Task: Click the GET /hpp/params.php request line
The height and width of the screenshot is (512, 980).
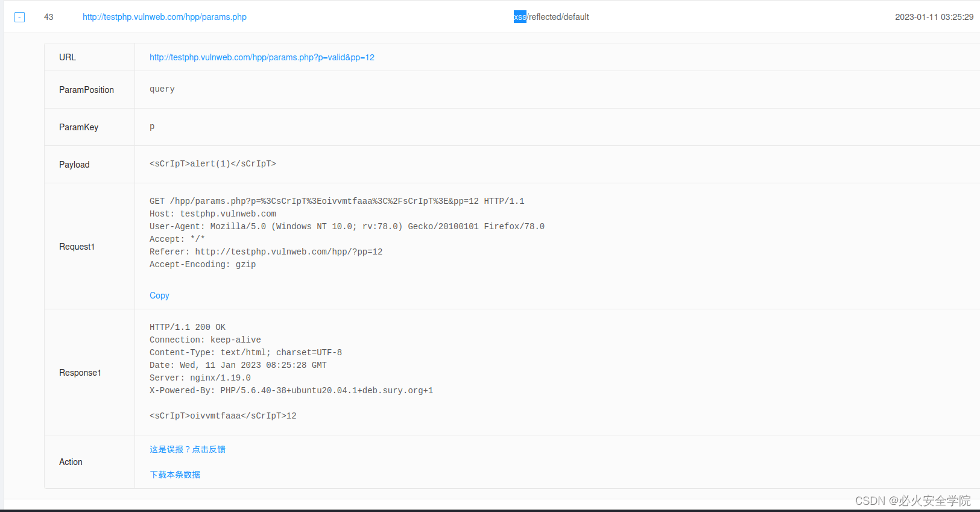Action: [x=337, y=201]
